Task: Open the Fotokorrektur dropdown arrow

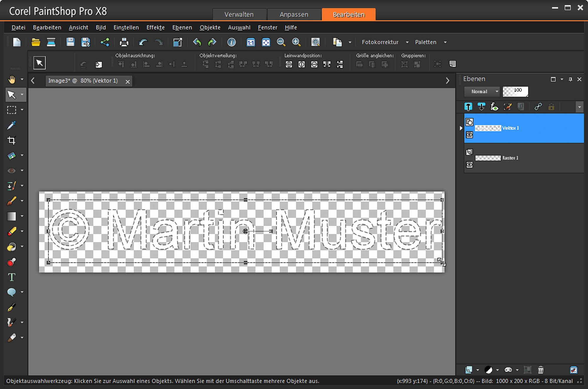Action: click(407, 42)
